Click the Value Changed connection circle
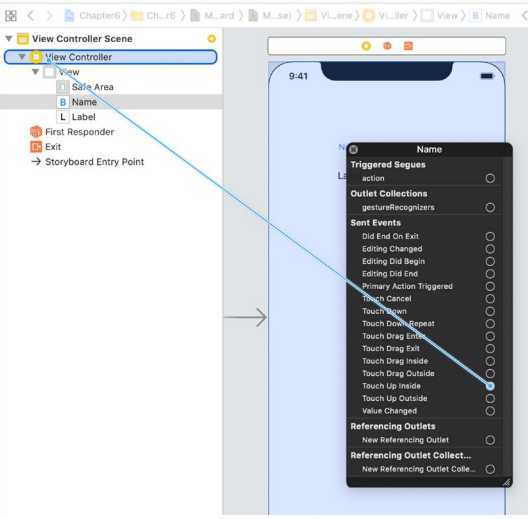The image size is (528, 519). [490, 411]
